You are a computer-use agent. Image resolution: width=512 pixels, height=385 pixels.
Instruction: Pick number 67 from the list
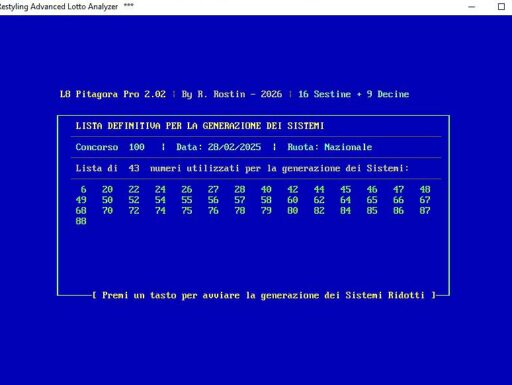tap(425, 200)
